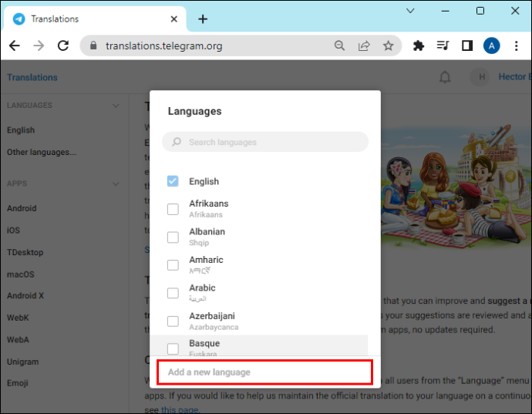Go forward with the browser forward arrow
This screenshot has width=532, height=414.
tap(39, 45)
